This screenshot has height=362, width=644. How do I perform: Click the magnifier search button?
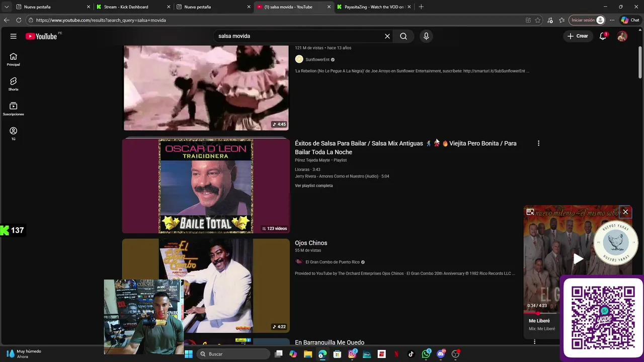[x=404, y=36]
